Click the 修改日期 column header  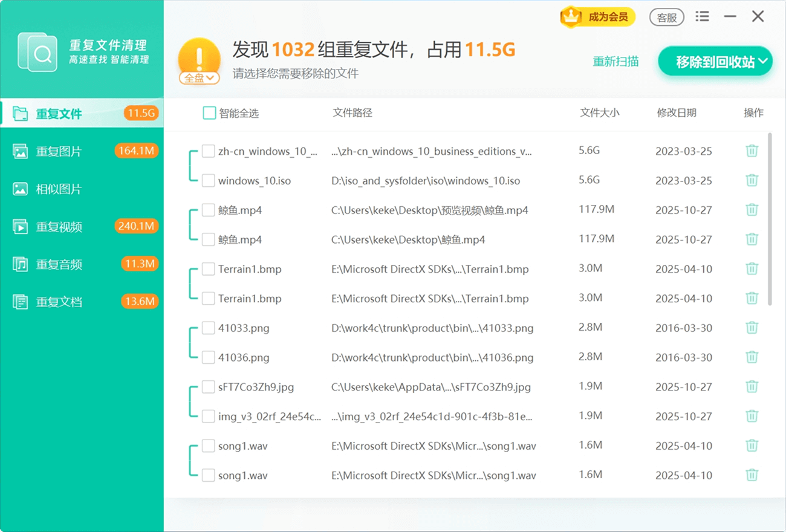point(677,112)
